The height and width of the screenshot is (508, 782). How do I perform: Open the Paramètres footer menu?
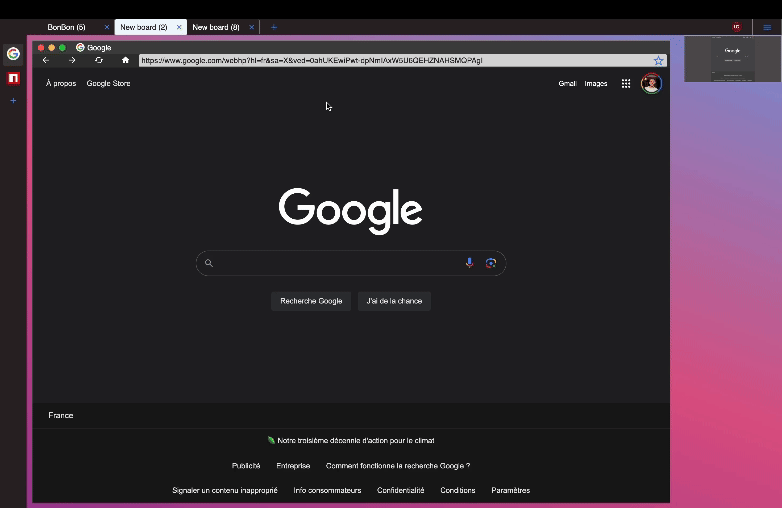tap(511, 491)
